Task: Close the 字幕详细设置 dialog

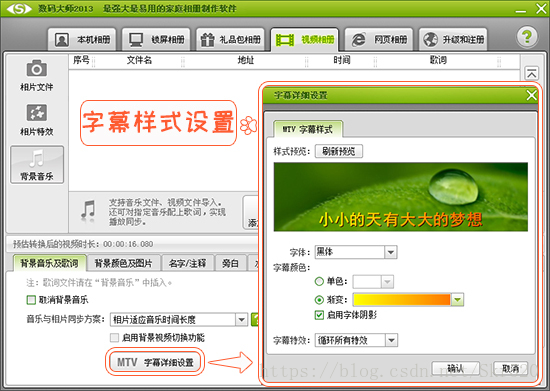Action: click(531, 95)
